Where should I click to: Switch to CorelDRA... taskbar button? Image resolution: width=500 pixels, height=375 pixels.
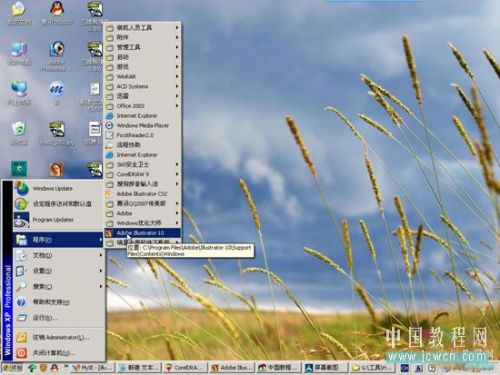click(185, 368)
